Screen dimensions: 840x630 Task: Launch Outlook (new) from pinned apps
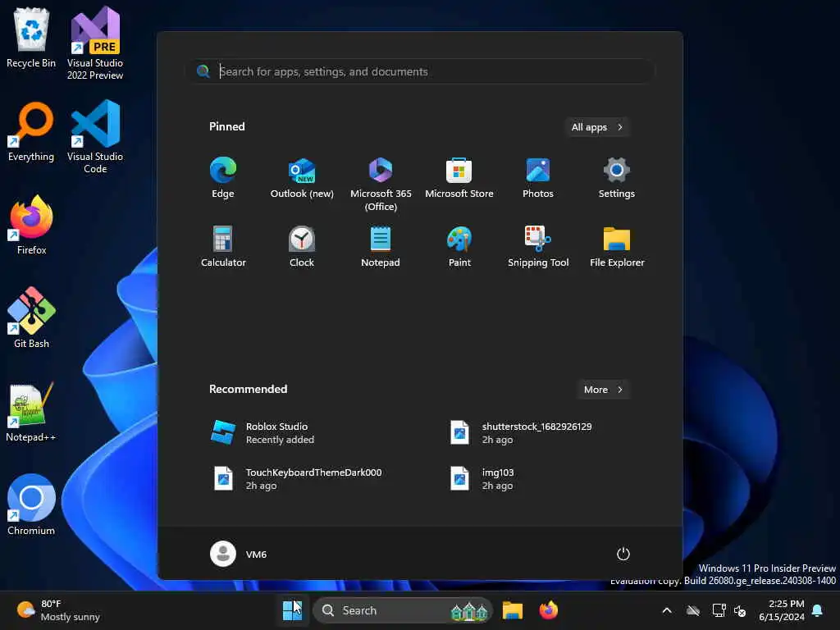[302, 178]
